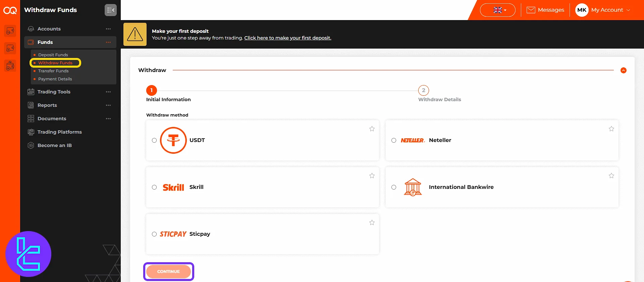Click the Neteller logo
Viewport: 644px width, 282px height.
pos(413,140)
